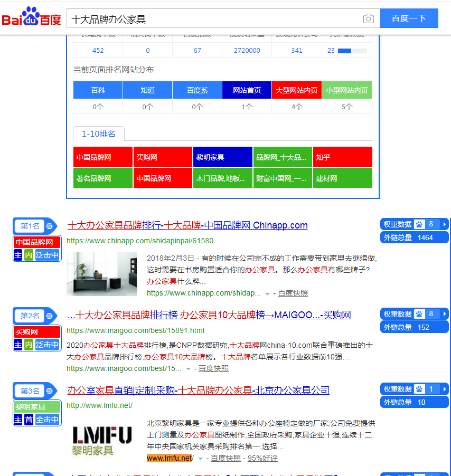The width and height of the screenshot is (451, 476).
Task: Click the 全击中 badge under 黎明家具
Action: tap(47, 420)
